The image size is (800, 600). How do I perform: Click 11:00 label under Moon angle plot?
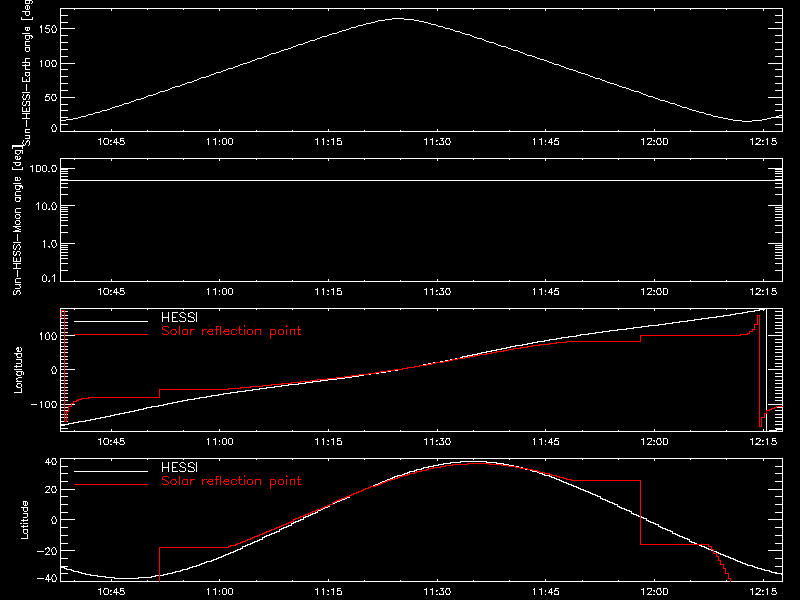click(220, 292)
